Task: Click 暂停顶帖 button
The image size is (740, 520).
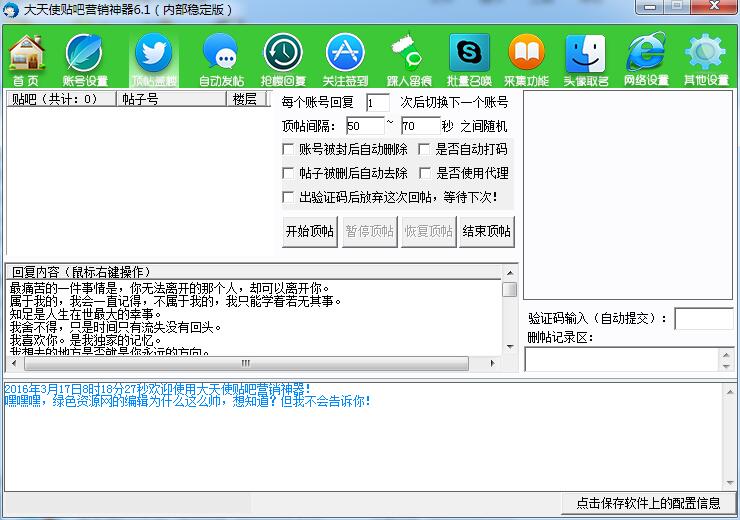Action: (370, 231)
